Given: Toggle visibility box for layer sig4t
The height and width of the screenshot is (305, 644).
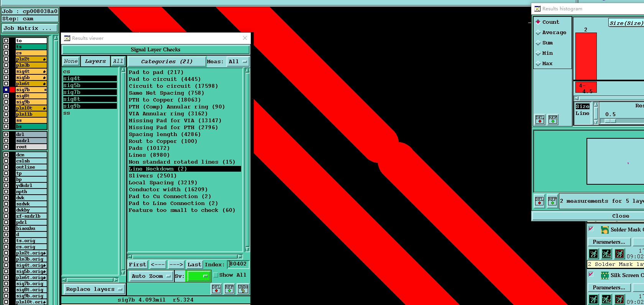Looking at the screenshot, I should (6, 71).
